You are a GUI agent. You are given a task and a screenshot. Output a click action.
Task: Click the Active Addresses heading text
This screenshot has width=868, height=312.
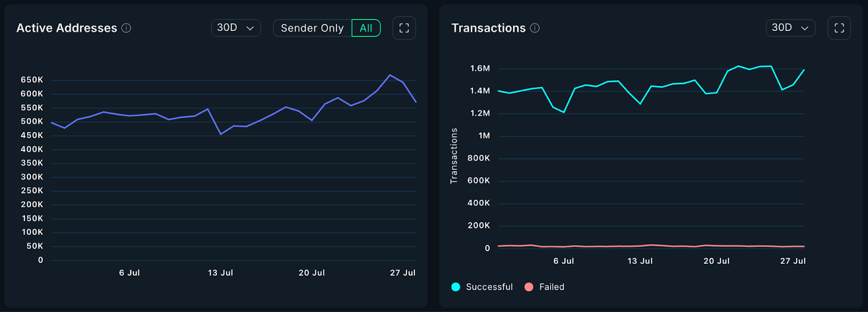(x=67, y=28)
